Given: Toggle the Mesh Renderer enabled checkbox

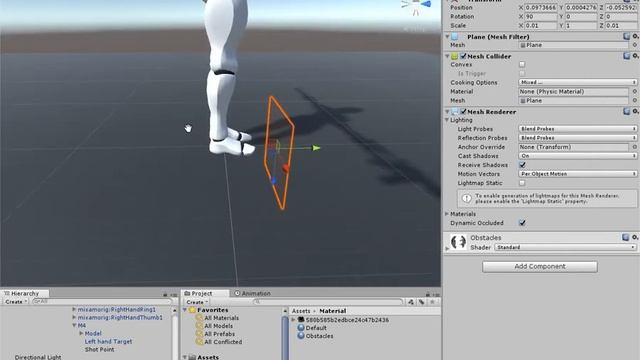Looking at the screenshot, I should [x=463, y=111].
